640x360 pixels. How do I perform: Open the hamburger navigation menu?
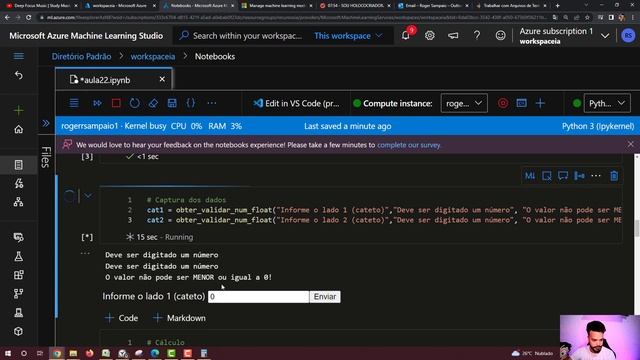tap(18, 56)
